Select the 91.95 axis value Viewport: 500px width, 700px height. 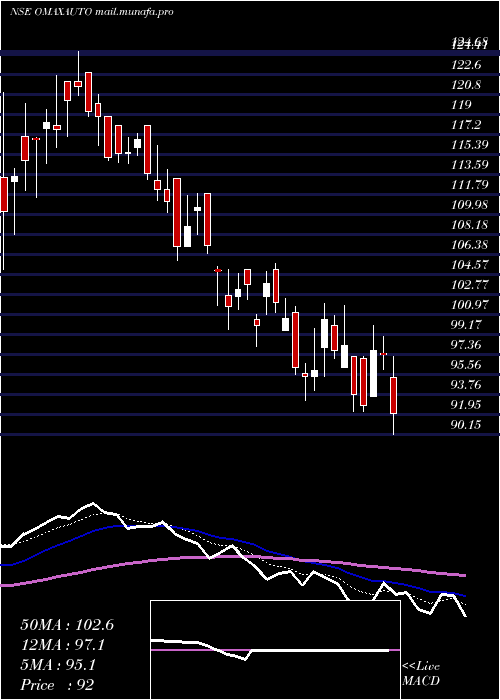(x=466, y=404)
